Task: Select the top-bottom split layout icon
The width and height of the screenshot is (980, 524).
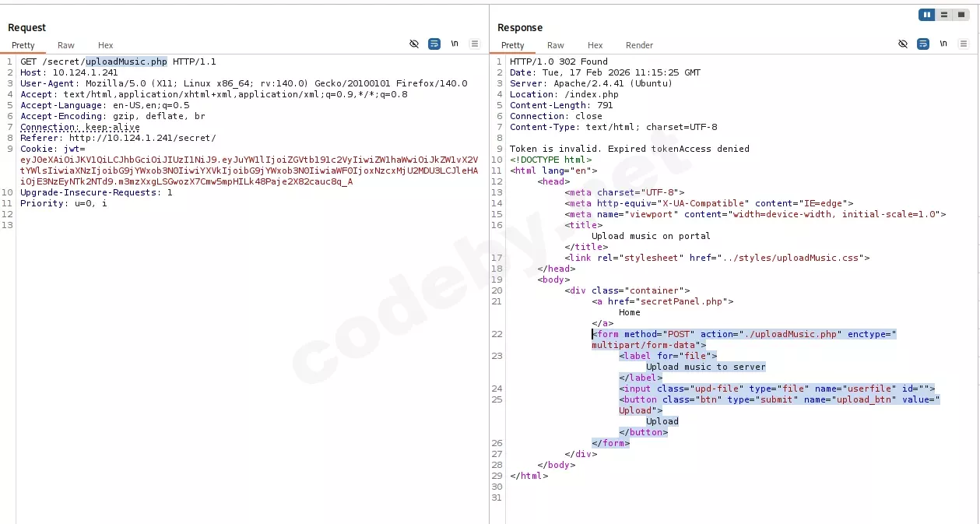Action: point(943,15)
